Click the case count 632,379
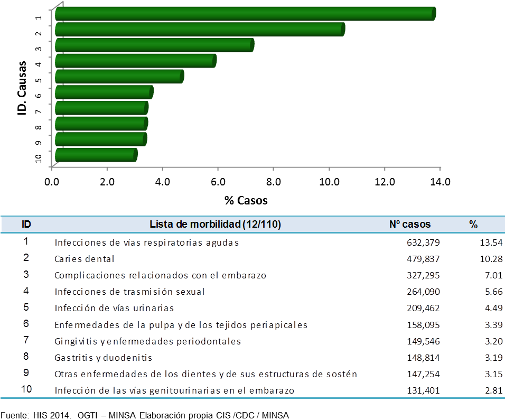Image resolution: width=505 pixels, height=420 pixels. 422,243
